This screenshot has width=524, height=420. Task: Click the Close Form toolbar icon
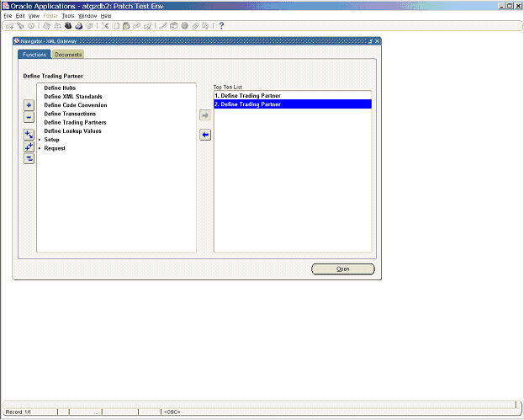point(89,26)
